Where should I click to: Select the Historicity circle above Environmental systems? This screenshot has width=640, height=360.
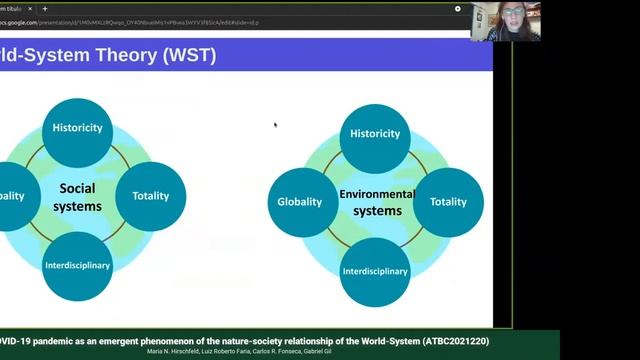click(x=375, y=139)
